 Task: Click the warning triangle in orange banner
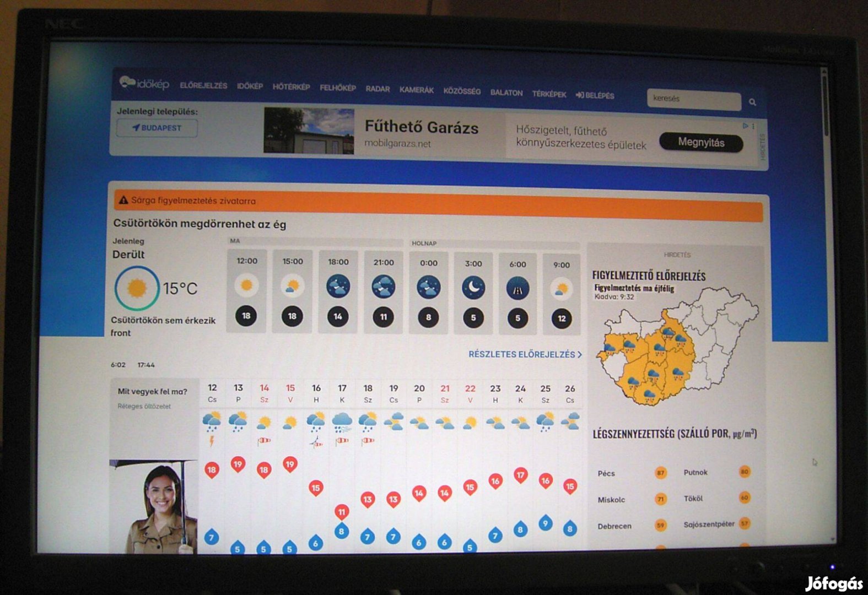click(123, 200)
